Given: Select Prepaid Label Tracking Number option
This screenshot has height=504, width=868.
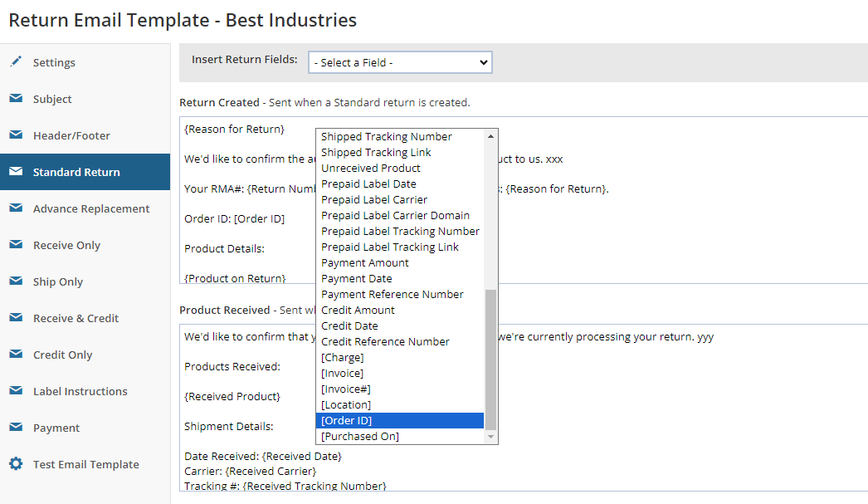Looking at the screenshot, I should click(x=400, y=232).
